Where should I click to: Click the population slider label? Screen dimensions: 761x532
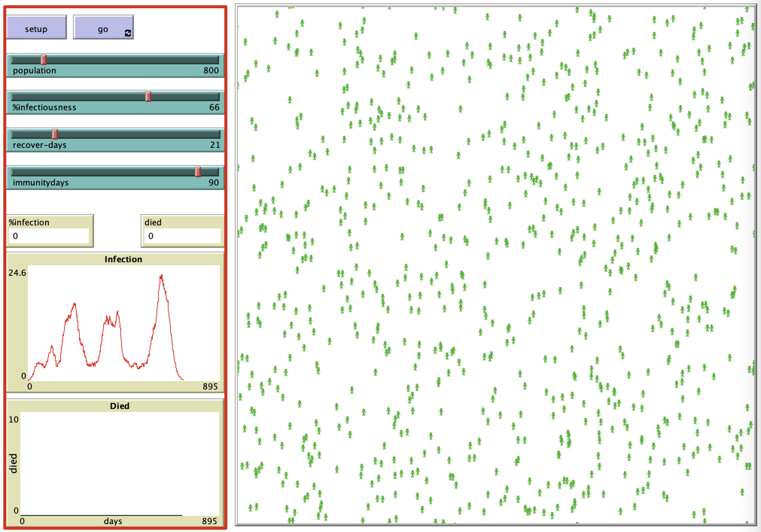[34, 71]
